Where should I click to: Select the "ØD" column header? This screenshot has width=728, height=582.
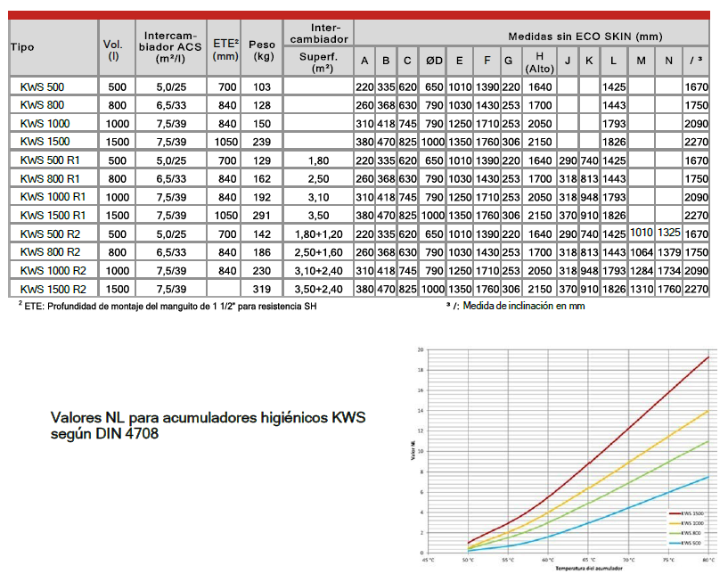(x=433, y=61)
